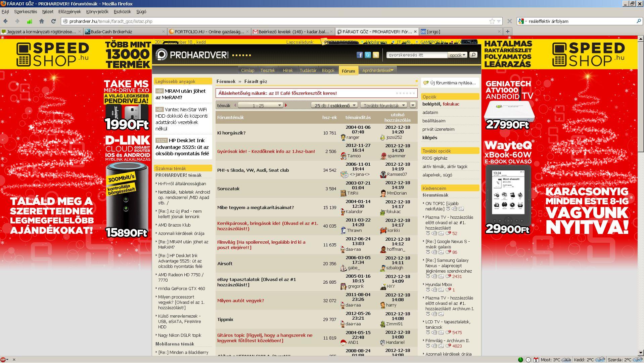Open the Milyen autót vegyek? topic
This screenshot has width=644, height=363.
(240, 300)
